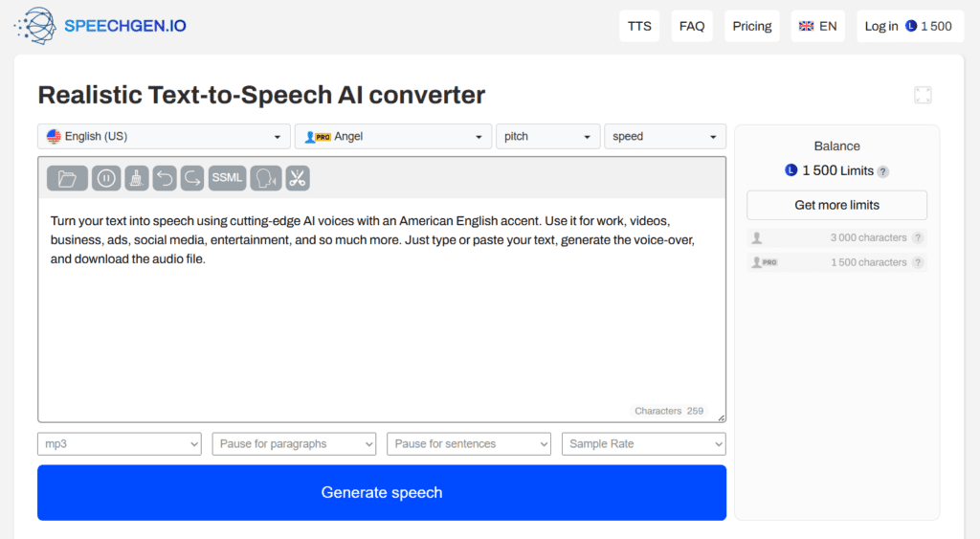Open the FAQ page
Image resolution: width=980 pixels, height=539 pixels.
coord(692,26)
